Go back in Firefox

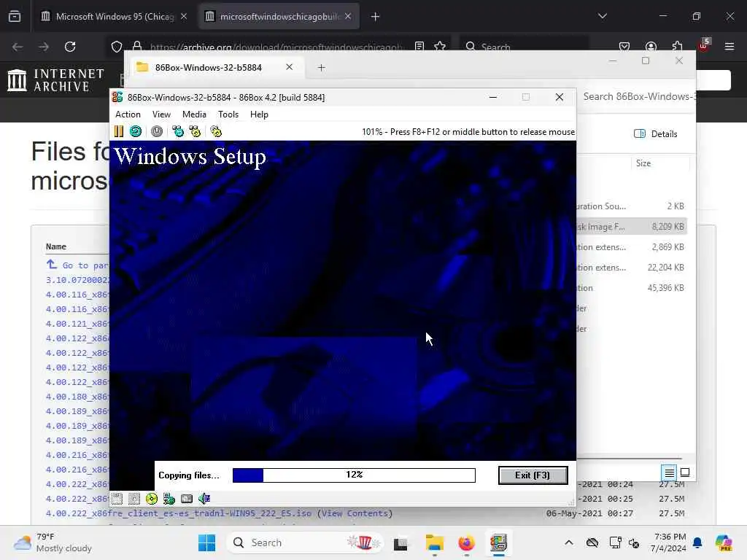(x=18, y=47)
